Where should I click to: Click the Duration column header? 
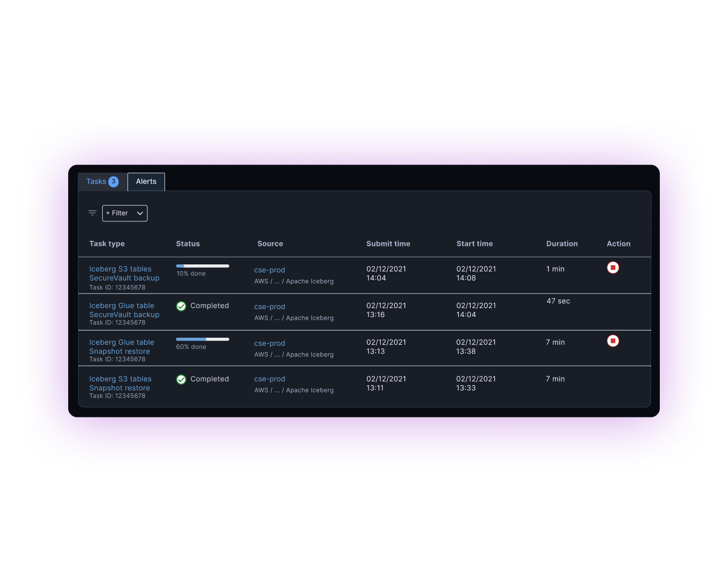coord(562,244)
